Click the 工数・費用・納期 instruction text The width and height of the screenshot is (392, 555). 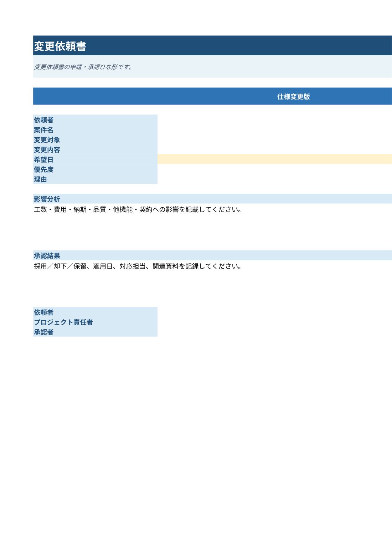click(138, 209)
